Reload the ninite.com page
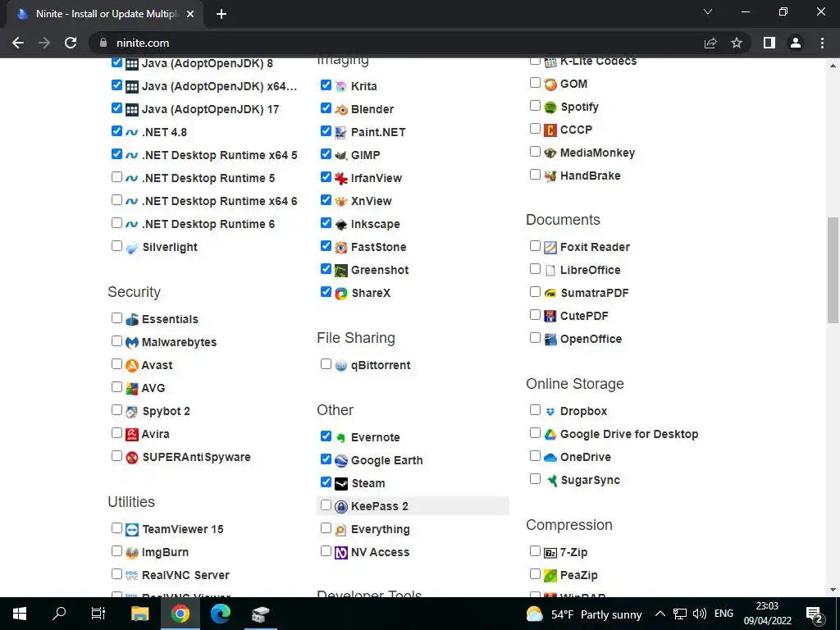 pos(71,43)
